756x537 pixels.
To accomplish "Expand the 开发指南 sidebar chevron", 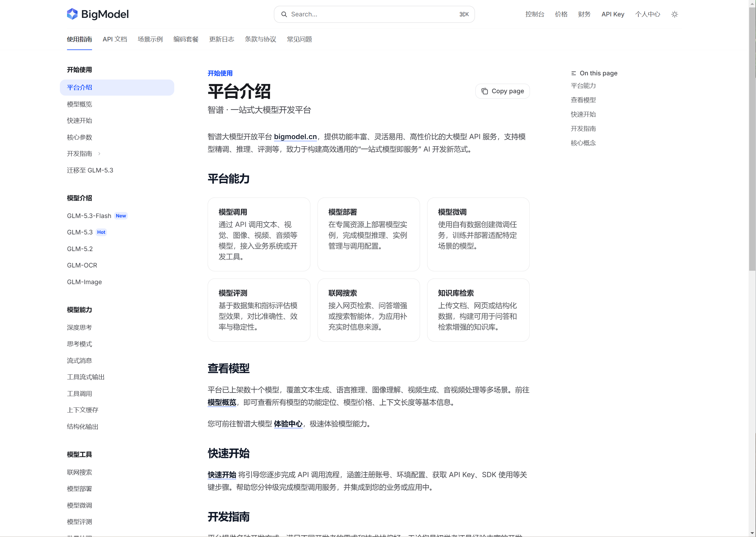I will pyautogui.click(x=99, y=154).
